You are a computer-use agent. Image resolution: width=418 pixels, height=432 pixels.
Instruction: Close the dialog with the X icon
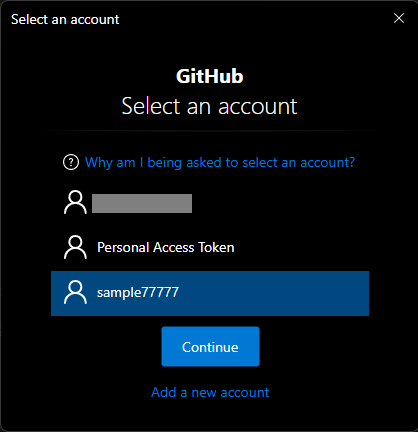point(399,18)
